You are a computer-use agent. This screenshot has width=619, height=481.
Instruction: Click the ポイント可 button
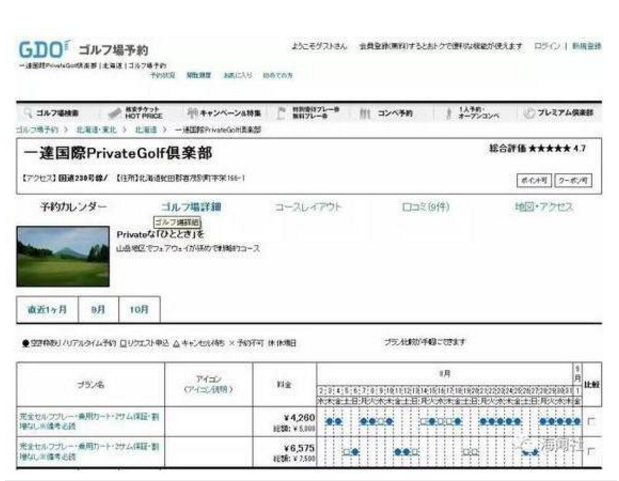click(x=534, y=180)
